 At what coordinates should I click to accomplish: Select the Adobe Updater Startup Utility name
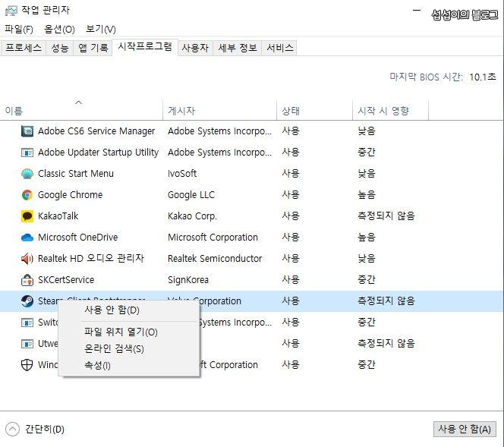(x=99, y=153)
